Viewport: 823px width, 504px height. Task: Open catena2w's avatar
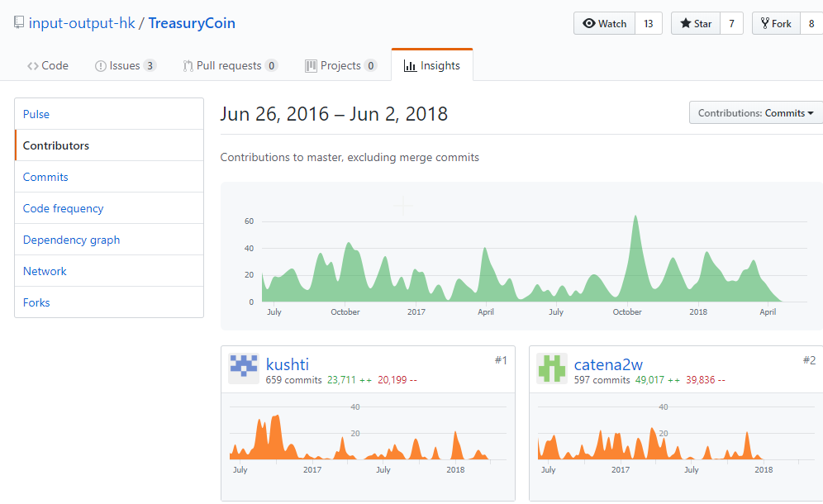click(x=552, y=368)
